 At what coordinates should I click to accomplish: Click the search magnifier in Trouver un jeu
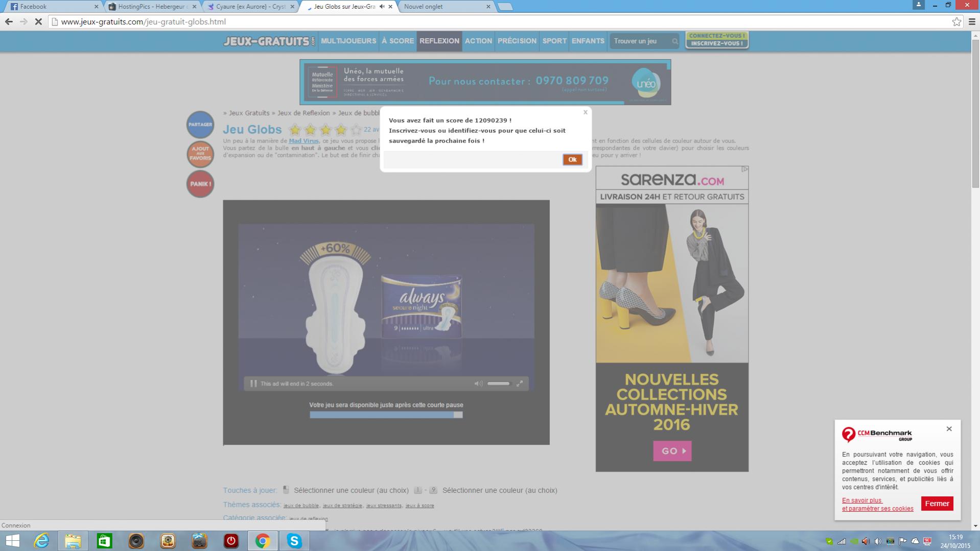click(x=674, y=41)
